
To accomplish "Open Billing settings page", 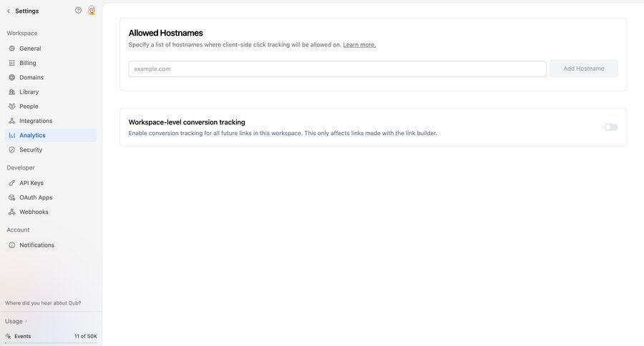I will [51, 63].
